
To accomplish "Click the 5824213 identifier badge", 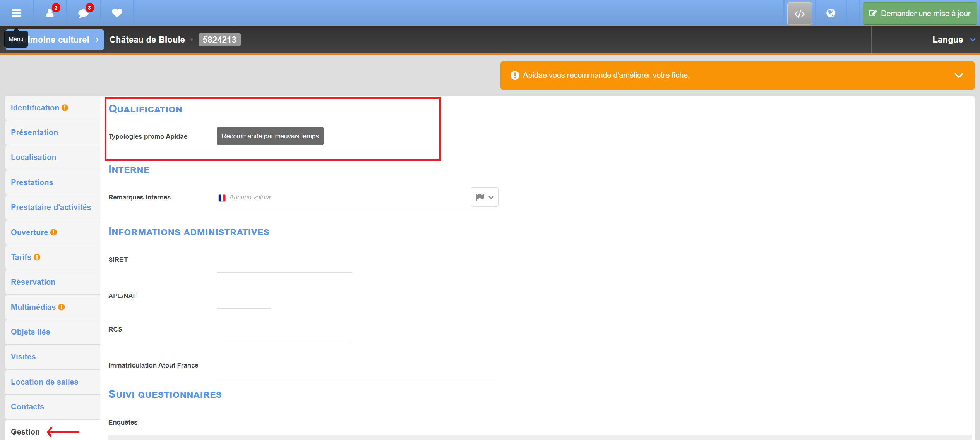I will 219,40.
